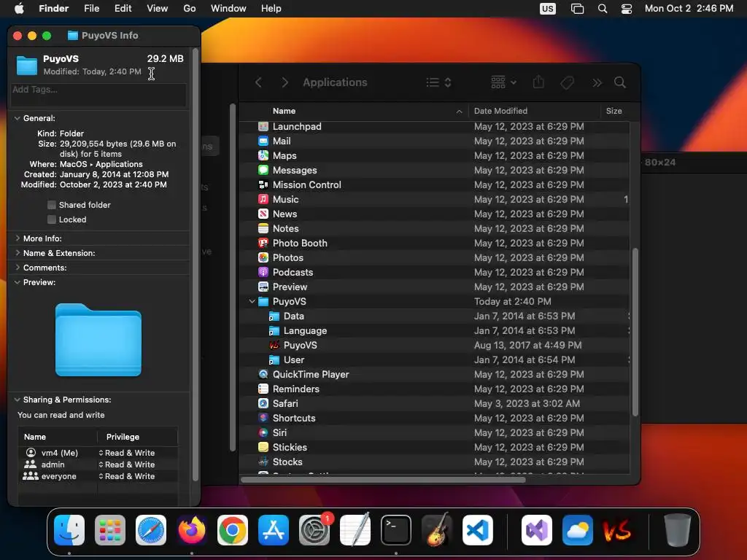
Task: Launch Safari from the Dock
Action: point(151,530)
